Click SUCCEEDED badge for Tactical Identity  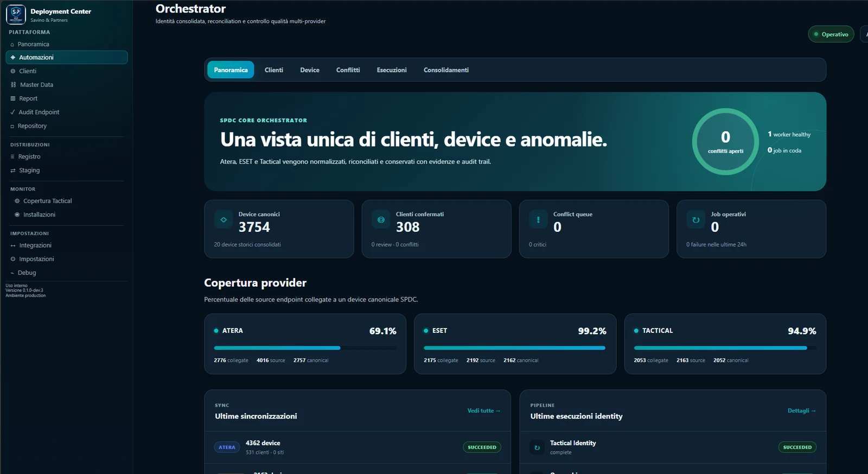(797, 447)
